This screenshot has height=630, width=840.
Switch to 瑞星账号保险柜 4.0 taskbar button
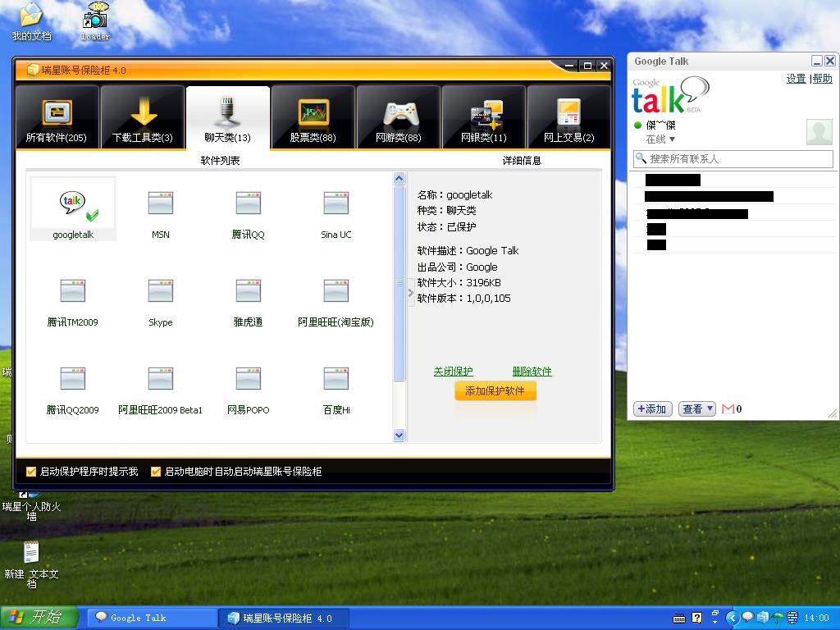pyautogui.click(x=284, y=618)
